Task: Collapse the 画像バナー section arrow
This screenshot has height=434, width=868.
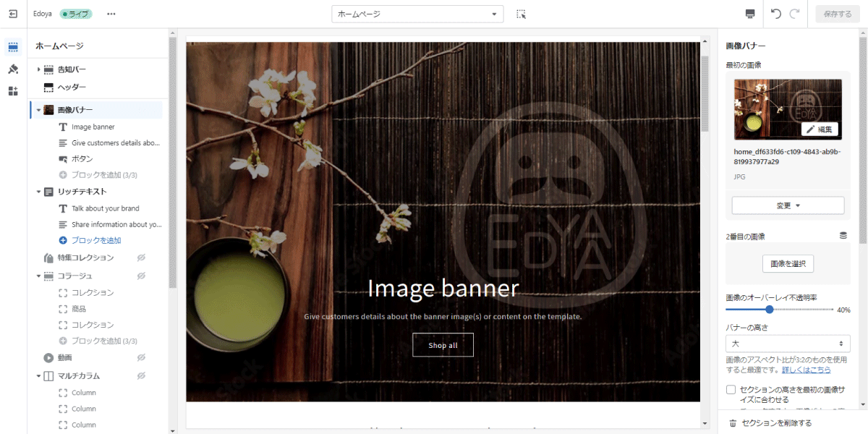Action: point(38,110)
